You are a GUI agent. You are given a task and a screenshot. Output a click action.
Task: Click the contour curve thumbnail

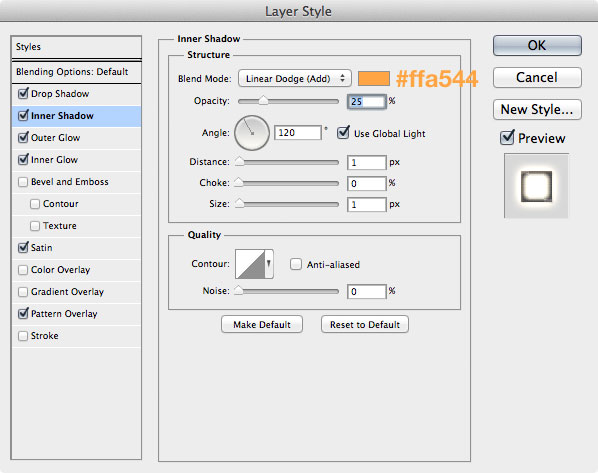pos(250,264)
